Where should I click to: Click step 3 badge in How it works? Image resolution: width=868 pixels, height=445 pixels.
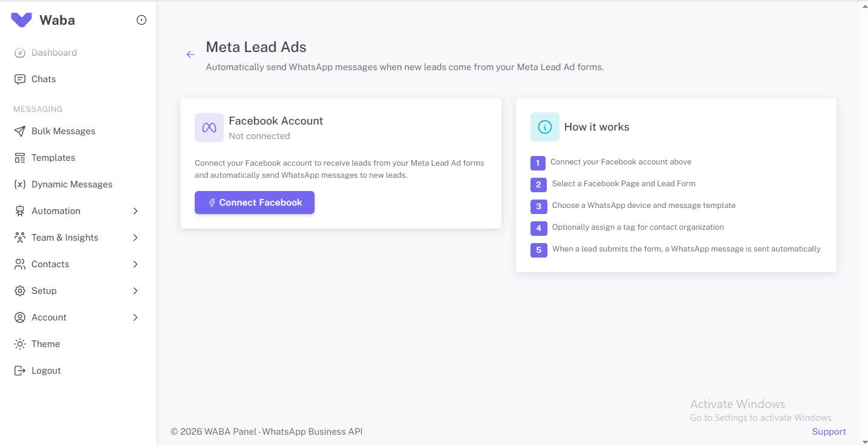(538, 206)
